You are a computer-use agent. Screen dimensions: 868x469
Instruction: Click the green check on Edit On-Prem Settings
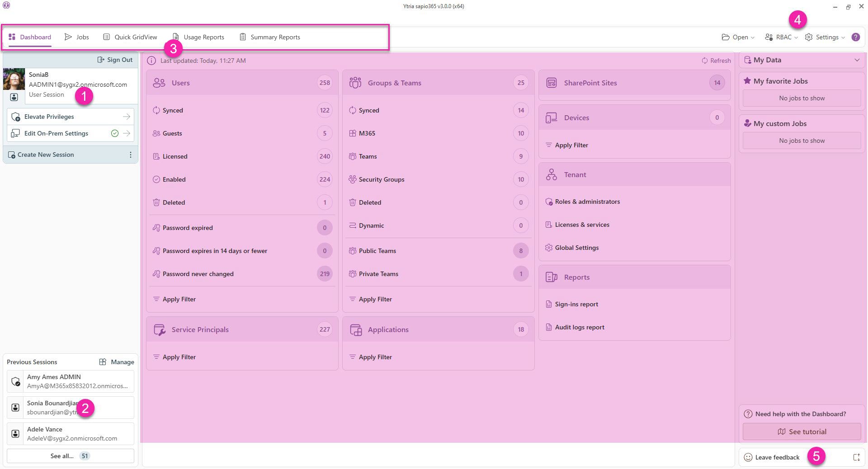[115, 133]
